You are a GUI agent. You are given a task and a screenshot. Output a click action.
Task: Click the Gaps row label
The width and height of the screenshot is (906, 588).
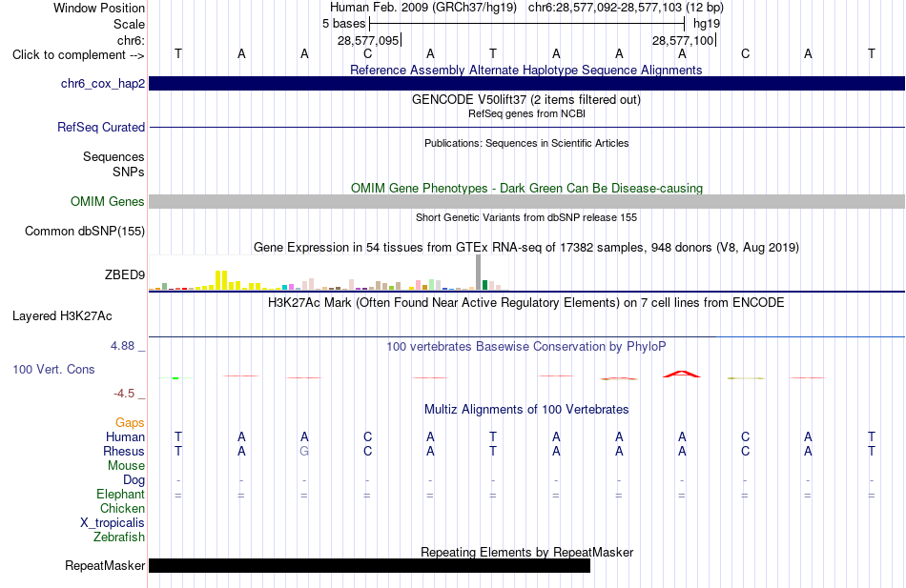pos(130,423)
